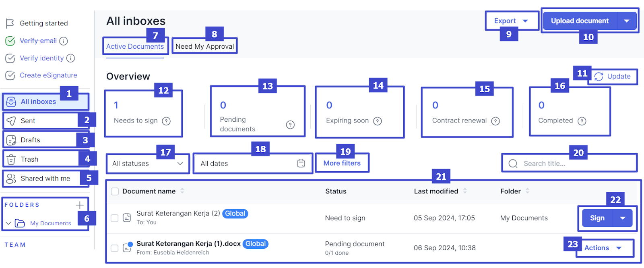Screen dimensions: 644x268
Task: Toggle the select-all checkbox in table header
Action: pyautogui.click(x=115, y=191)
